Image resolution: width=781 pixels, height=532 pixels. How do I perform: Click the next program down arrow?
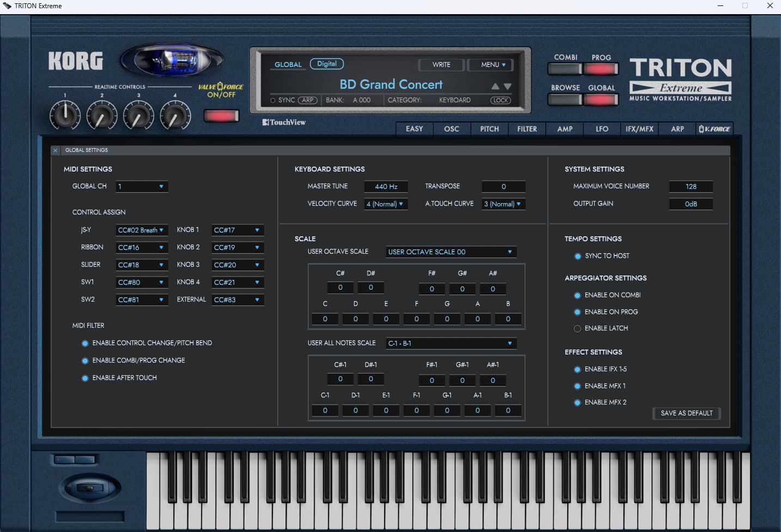pos(508,87)
